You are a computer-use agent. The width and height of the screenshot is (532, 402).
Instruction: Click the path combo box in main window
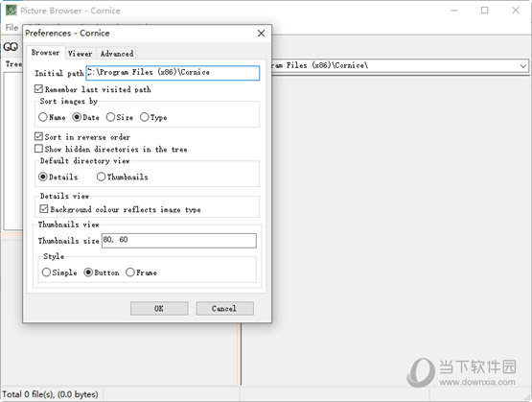pos(400,65)
